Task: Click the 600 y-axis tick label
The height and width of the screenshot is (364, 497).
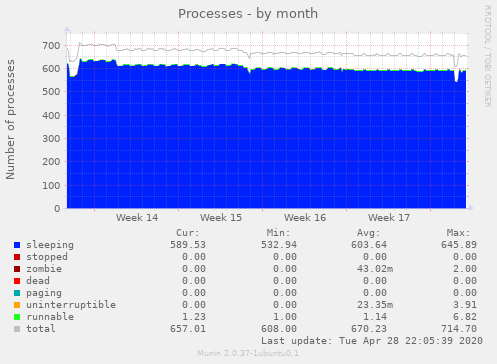Action: [51, 69]
